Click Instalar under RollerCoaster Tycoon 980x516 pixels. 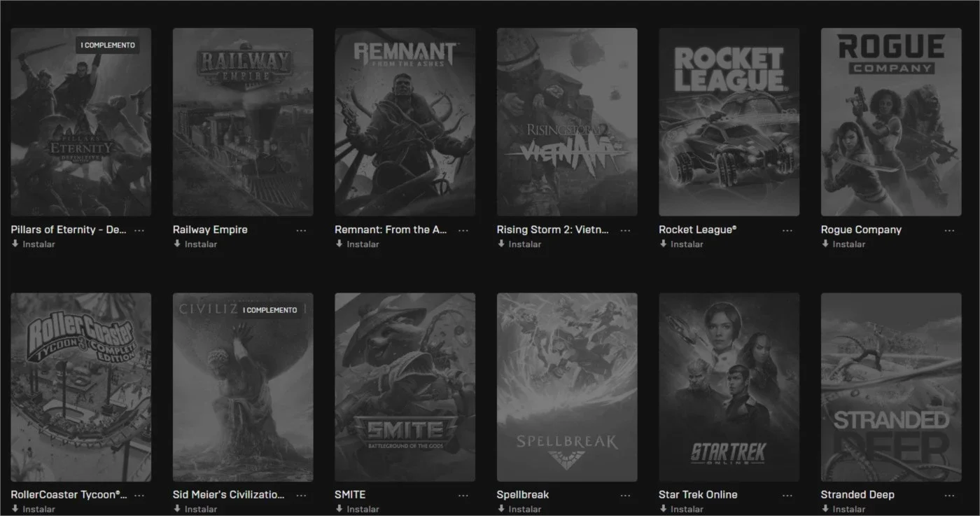click(x=33, y=509)
